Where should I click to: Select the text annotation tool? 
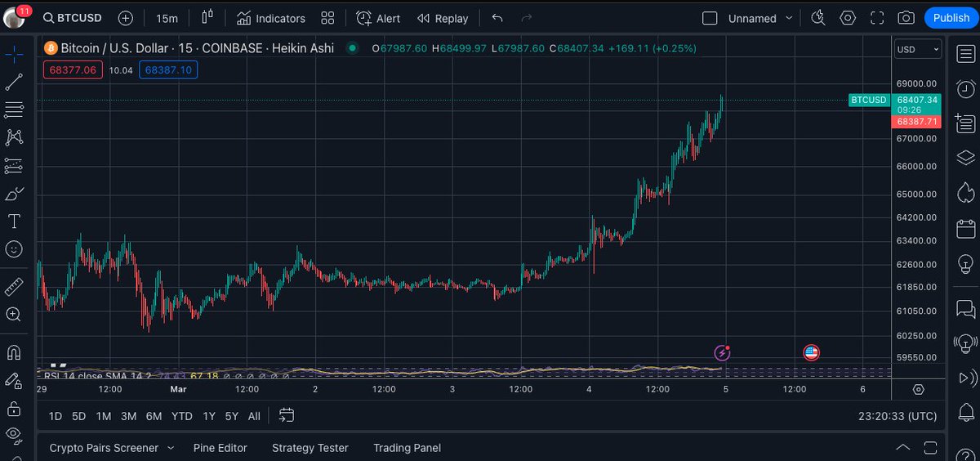click(x=14, y=222)
